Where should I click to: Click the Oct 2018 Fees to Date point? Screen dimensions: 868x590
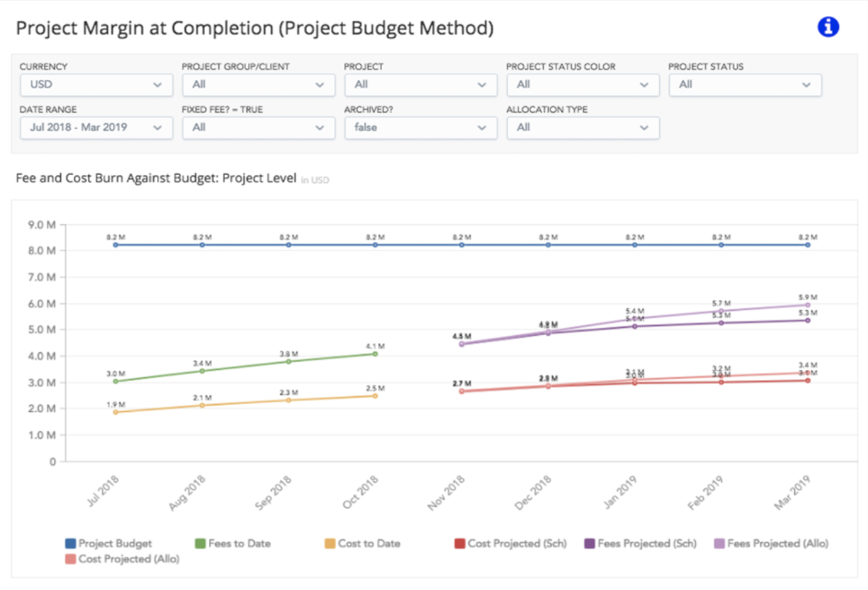tap(375, 354)
